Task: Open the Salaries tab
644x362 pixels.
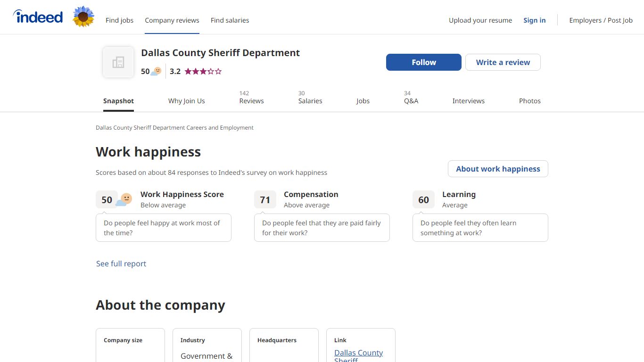Action: (310, 98)
